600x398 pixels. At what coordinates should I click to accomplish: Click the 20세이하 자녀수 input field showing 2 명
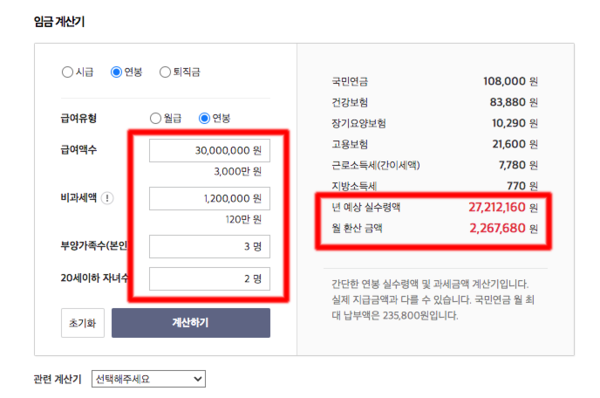[x=210, y=279]
